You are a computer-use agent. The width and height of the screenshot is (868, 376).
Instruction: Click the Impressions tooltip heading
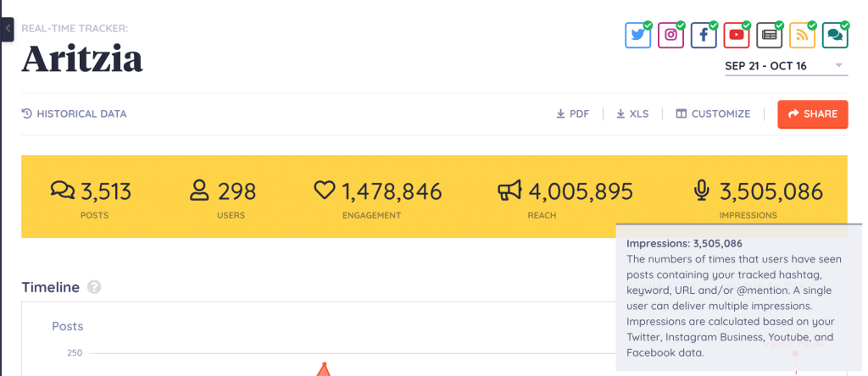684,243
